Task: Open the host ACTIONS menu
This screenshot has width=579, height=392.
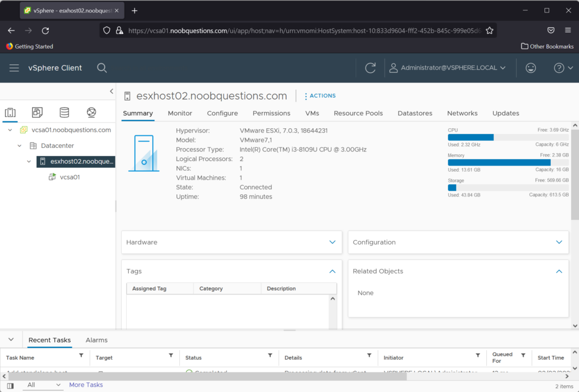Action: point(320,96)
